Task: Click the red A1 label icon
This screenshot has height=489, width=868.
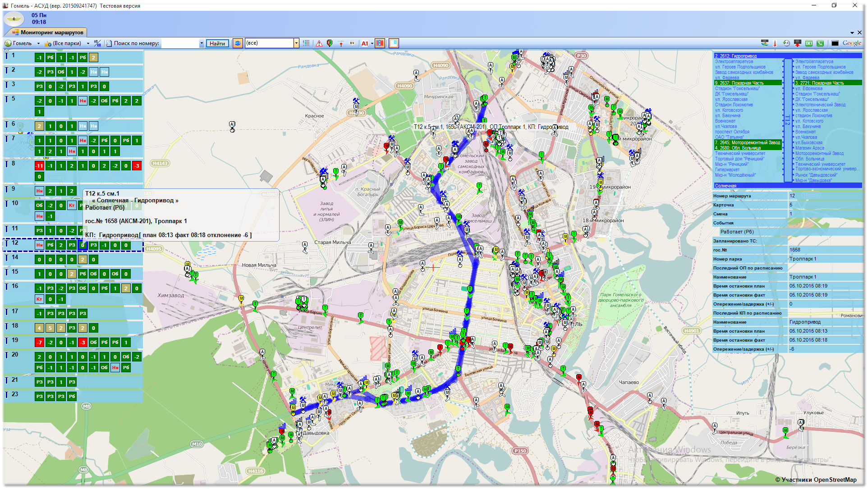Action: pyautogui.click(x=365, y=43)
